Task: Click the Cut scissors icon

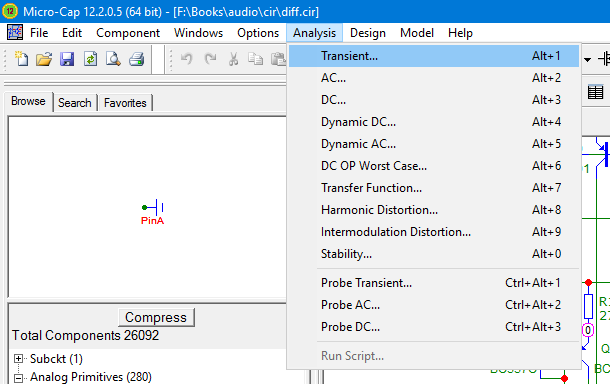Action: [x=233, y=59]
